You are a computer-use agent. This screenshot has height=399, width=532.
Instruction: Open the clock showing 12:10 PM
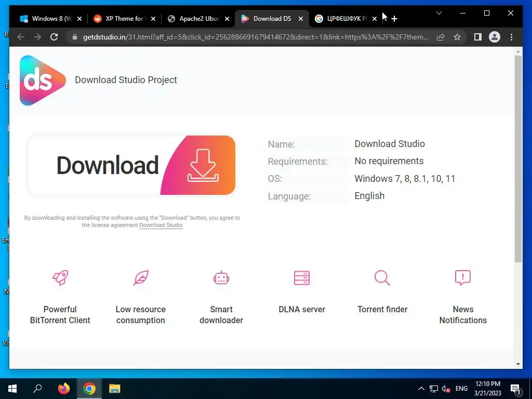click(487, 389)
